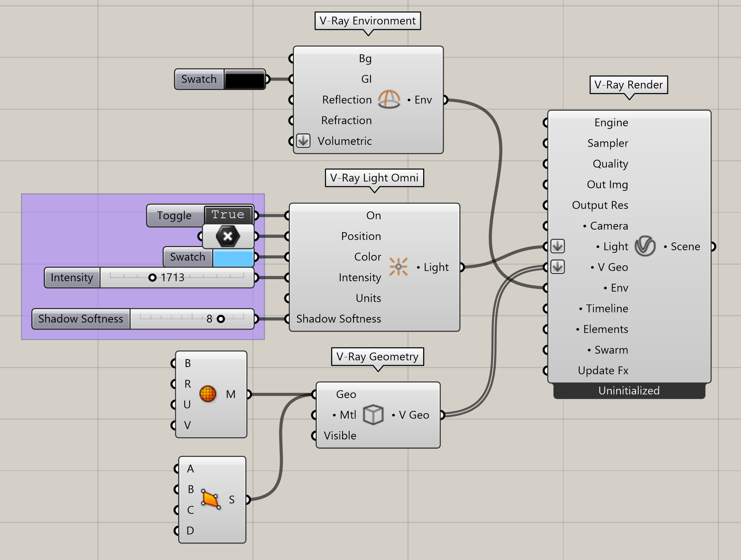The height and width of the screenshot is (560, 741).
Task: Select the V-Ray Environment label tag
Action: pyautogui.click(x=368, y=21)
